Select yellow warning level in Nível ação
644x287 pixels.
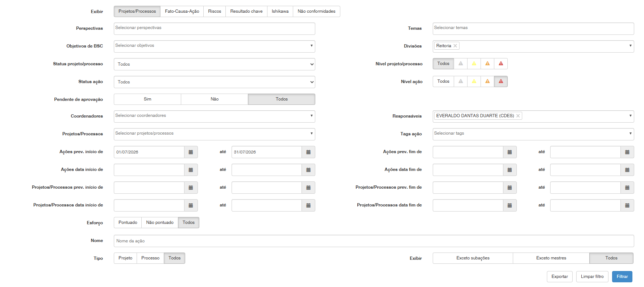tap(474, 81)
